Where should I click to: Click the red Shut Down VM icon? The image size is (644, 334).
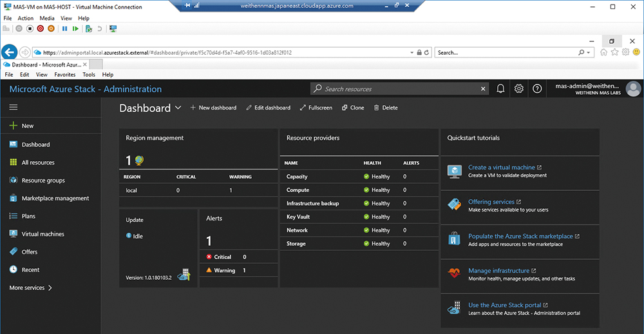40,29
